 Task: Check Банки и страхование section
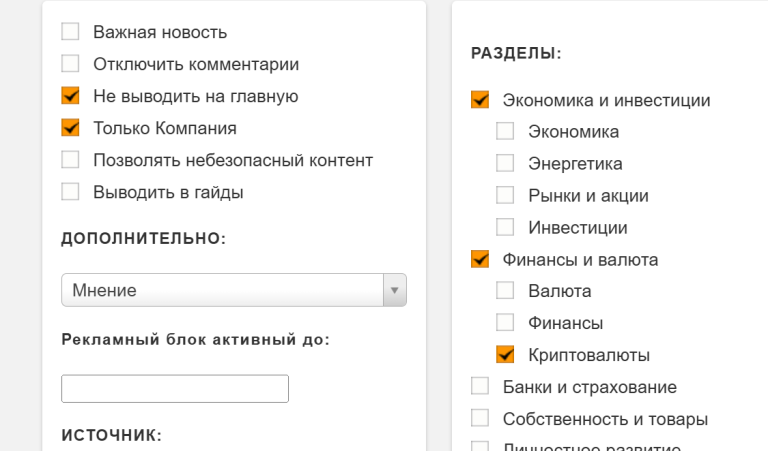[x=480, y=386]
